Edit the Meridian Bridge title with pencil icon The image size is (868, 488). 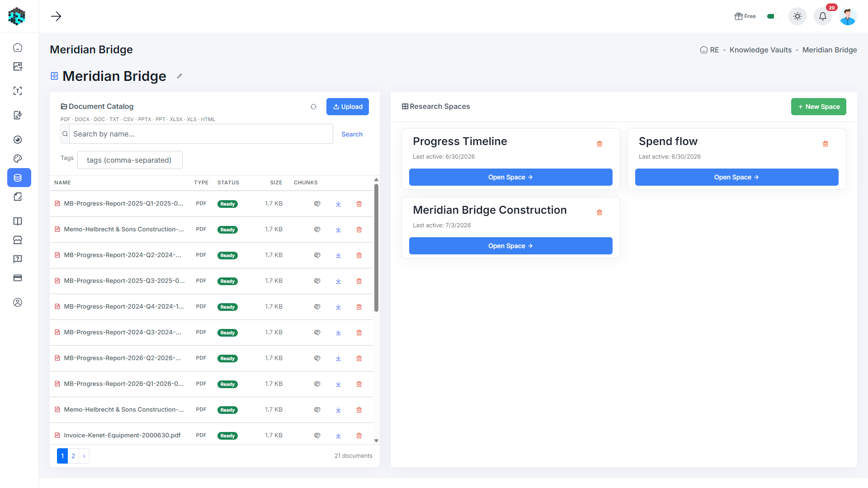[179, 76]
